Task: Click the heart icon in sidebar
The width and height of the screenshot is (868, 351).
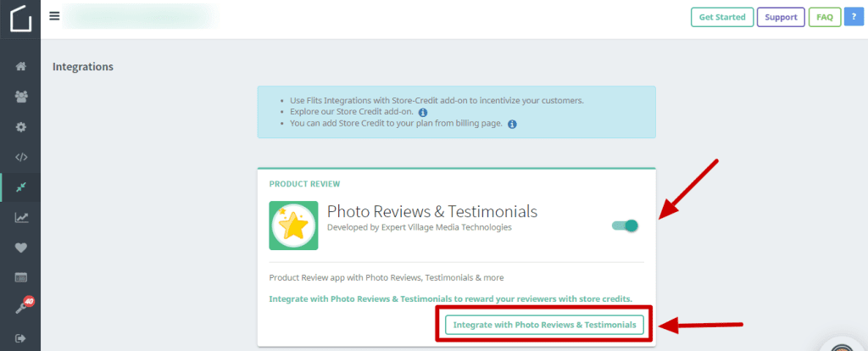Action: tap(20, 248)
